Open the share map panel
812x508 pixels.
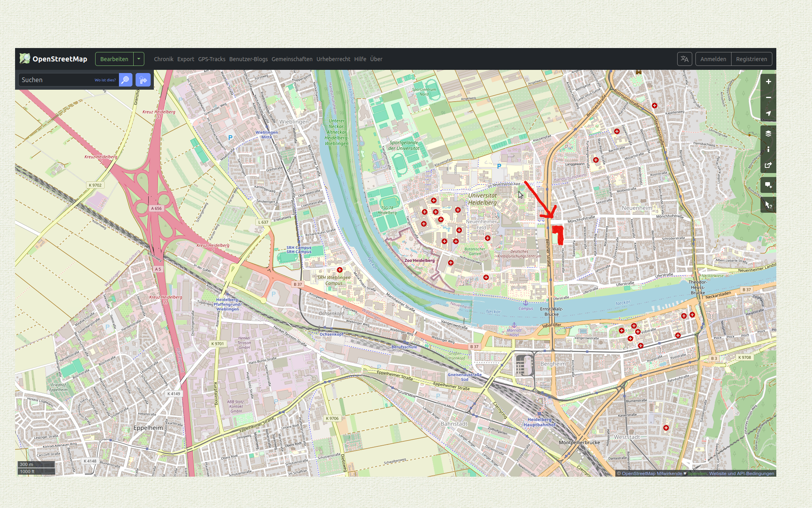pos(768,165)
